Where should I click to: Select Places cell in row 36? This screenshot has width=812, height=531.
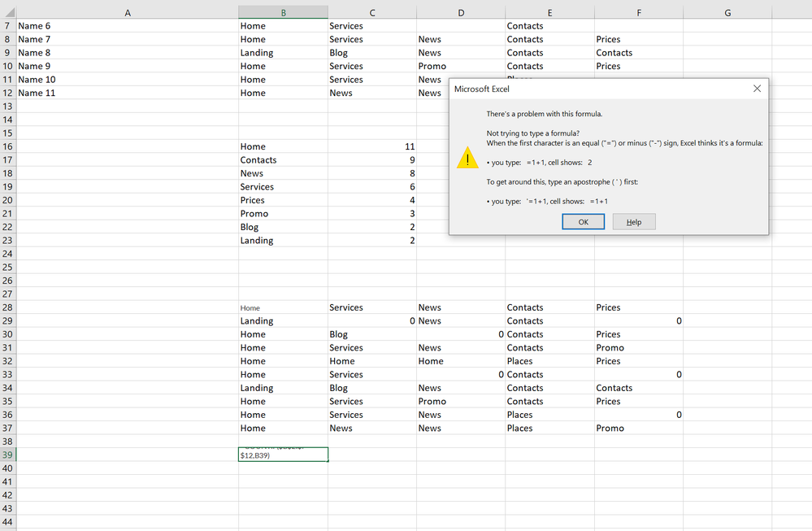[549, 415]
